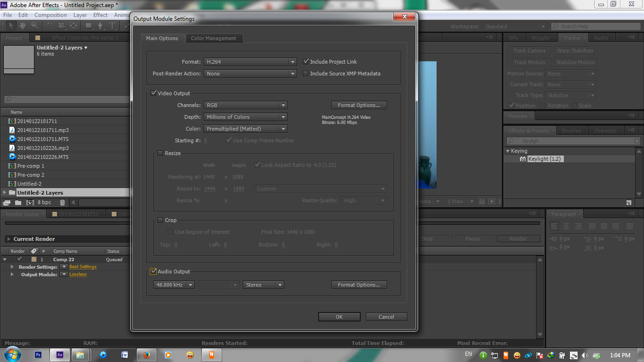Viewport: 644px width, 362px height.
Task: Select the Pen tool in toolbar
Action: 100,25
